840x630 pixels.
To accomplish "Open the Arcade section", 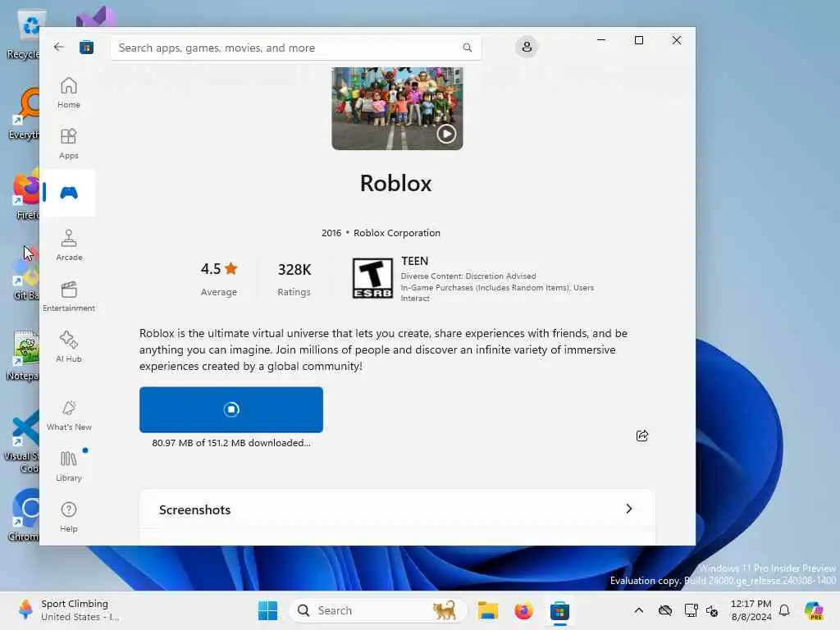I will click(69, 245).
